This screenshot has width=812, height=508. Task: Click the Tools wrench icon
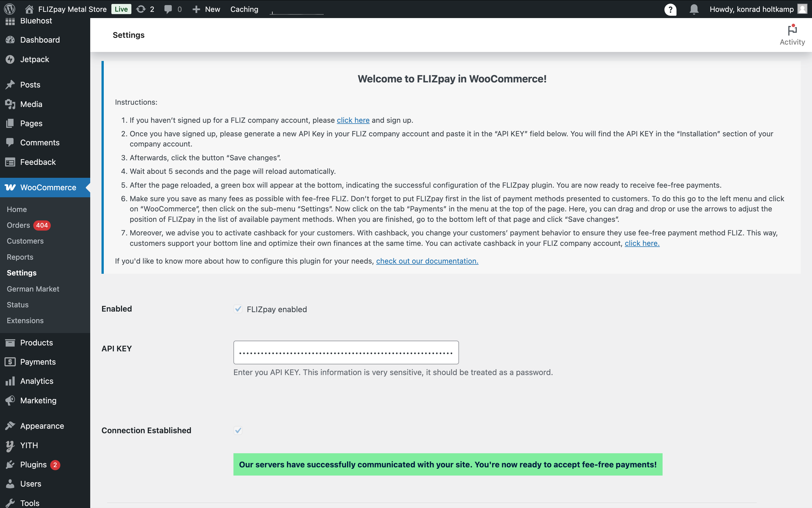[10, 503]
